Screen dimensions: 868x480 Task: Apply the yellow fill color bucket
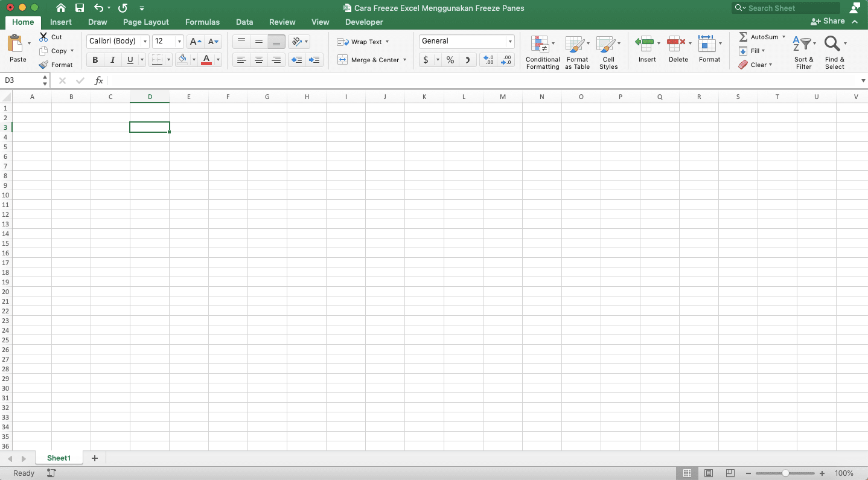tap(183, 60)
